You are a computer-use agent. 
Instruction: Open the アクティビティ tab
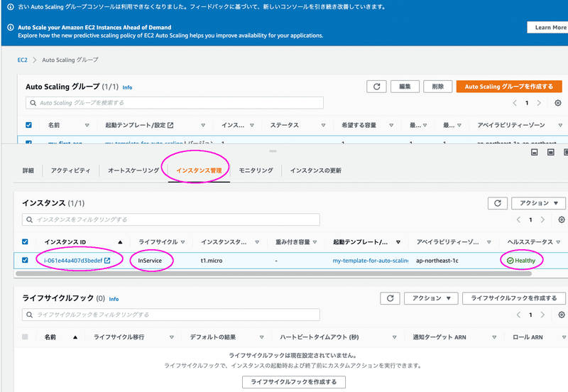click(x=70, y=170)
